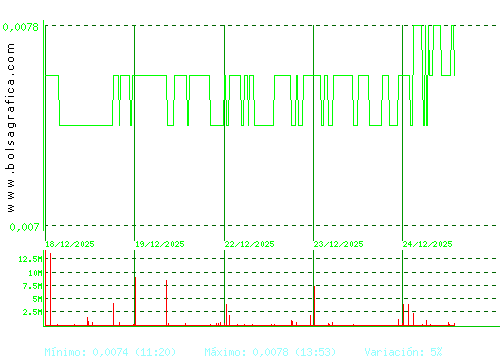Click the 23/12/2025 date label

click(x=339, y=244)
